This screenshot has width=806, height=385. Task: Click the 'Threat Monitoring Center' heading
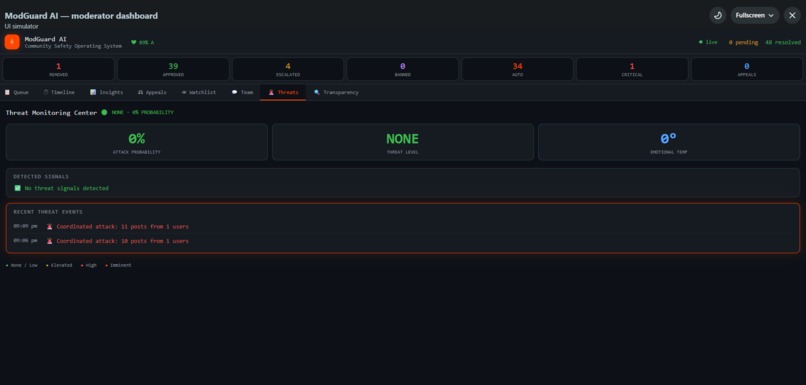point(51,113)
